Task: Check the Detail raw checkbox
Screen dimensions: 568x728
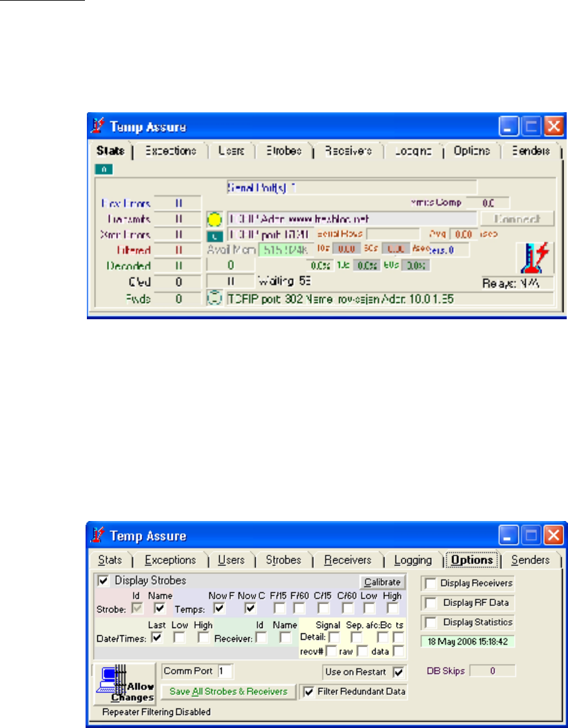Action: click(362, 651)
